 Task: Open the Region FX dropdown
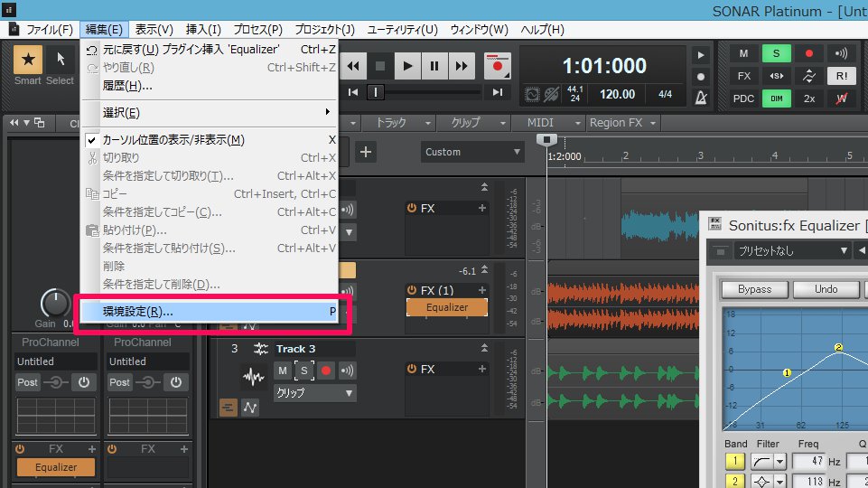coord(622,123)
